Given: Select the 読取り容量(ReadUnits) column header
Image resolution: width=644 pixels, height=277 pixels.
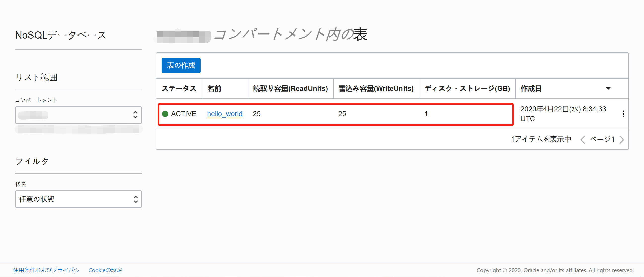Looking at the screenshot, I should tap(290, 89).
